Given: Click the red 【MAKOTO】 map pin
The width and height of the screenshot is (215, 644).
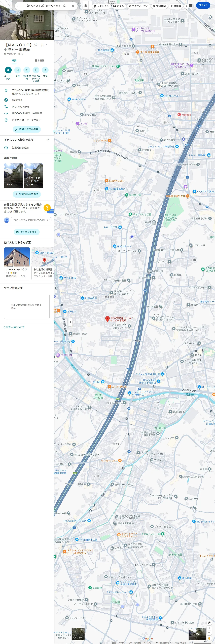Looking at the screenshot, I should coord(107,319).
